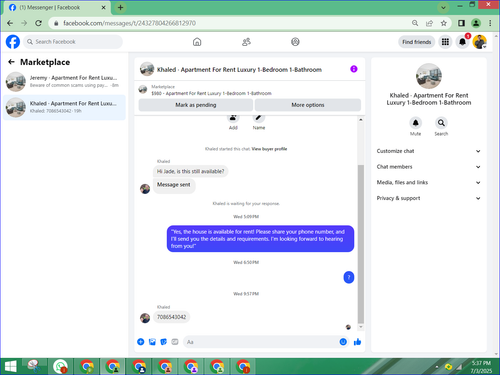Viewport: 500px width, 375px height.
Task: Click the listing thumbnail in right panel
Action: pyautogui.click(x=429, y=76)
